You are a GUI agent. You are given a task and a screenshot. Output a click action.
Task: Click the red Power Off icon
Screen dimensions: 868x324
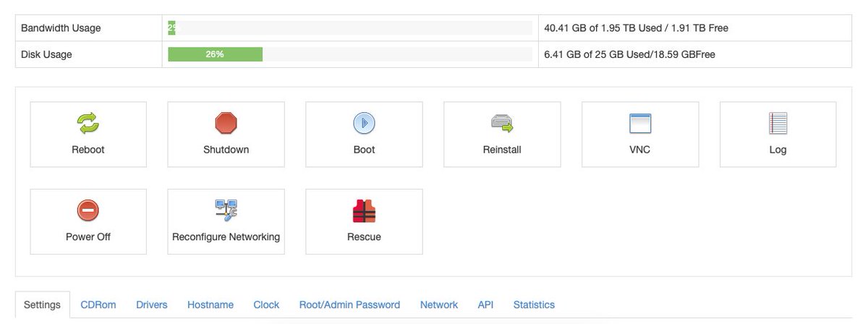(x=88, y=211)
